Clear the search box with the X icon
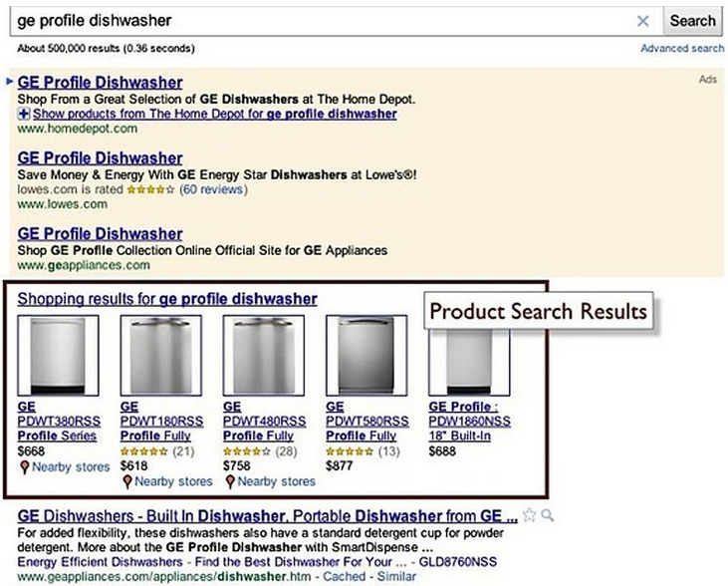 click(x=642, y=21)
